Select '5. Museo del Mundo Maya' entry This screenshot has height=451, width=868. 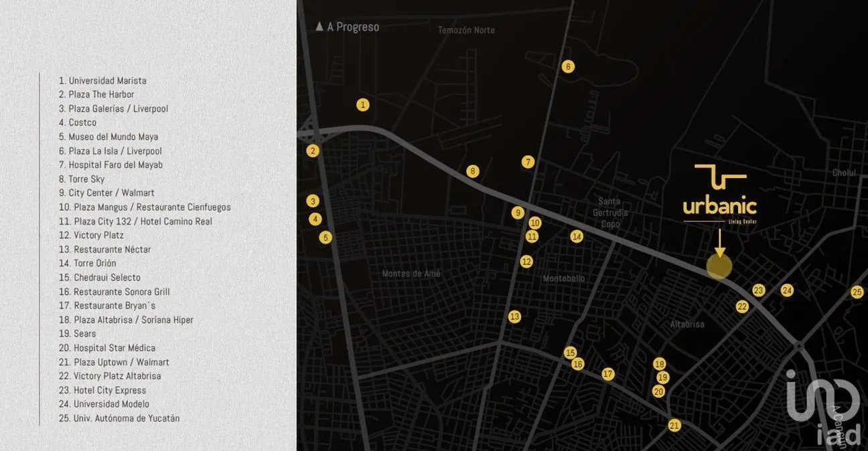(x=108, y=137)
